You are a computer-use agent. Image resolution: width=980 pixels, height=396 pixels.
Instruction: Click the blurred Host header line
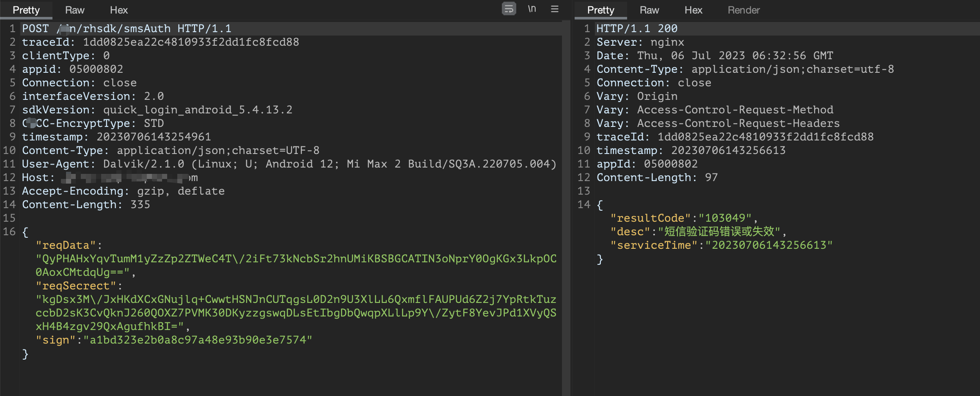pyautogui.click(x=110, y=178)
